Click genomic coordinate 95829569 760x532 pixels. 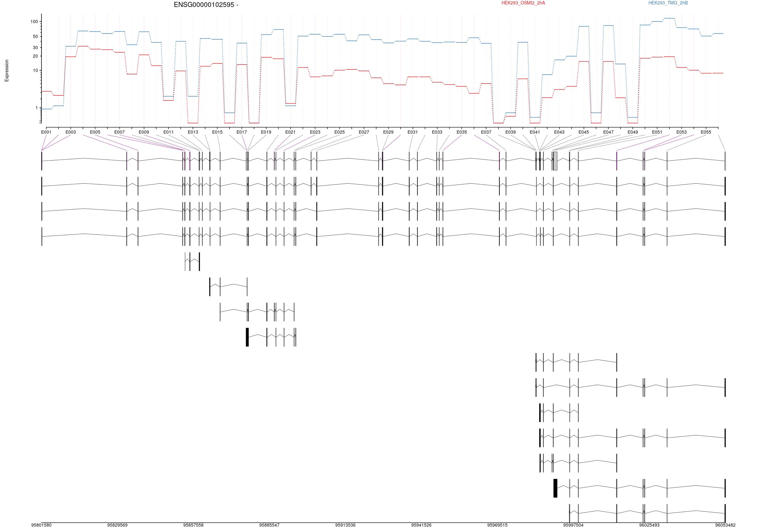117,525
